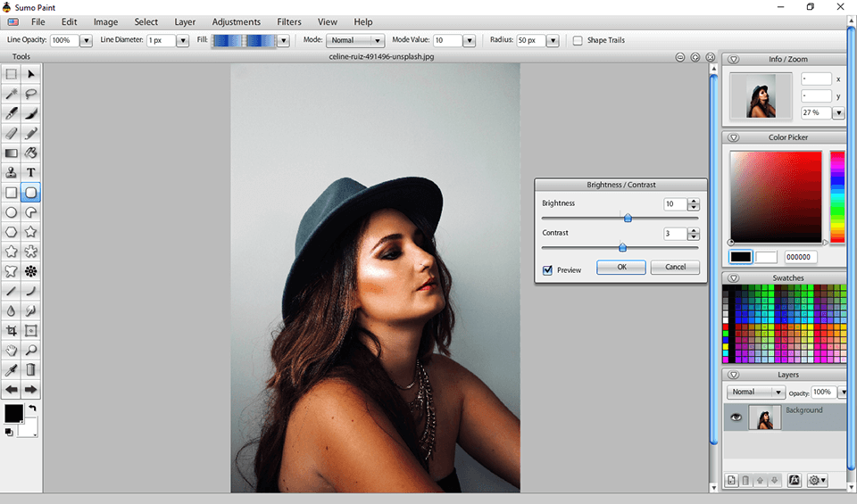
Task: Open the Edit menu
Action: click(x=69, y=21)
